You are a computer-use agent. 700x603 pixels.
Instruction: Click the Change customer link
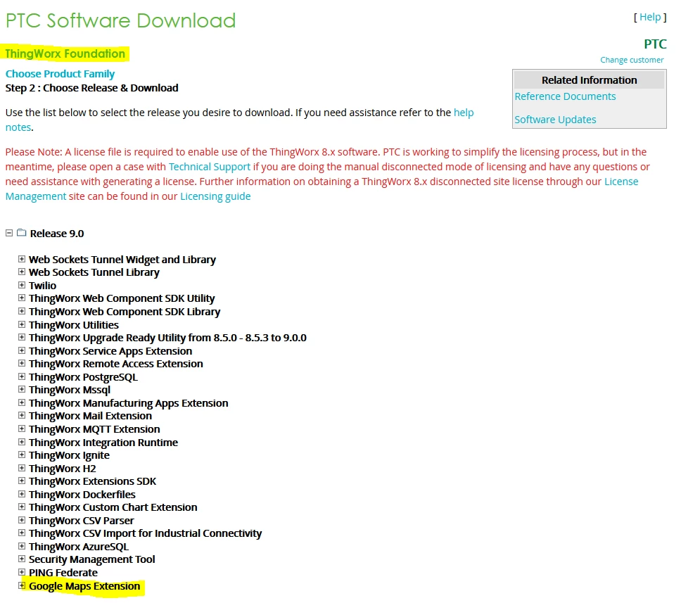pyautogui.click(x=632, y=60)
